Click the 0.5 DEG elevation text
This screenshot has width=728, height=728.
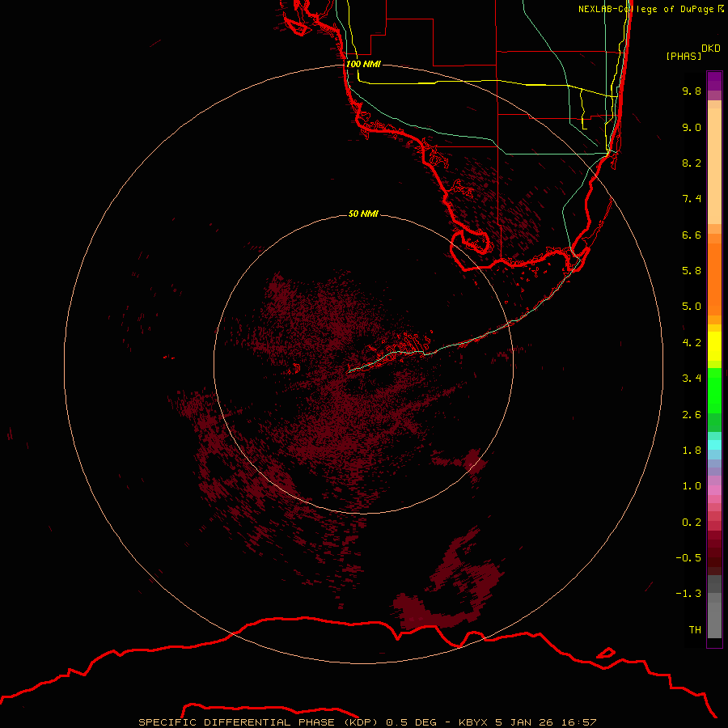click(411, 722)
